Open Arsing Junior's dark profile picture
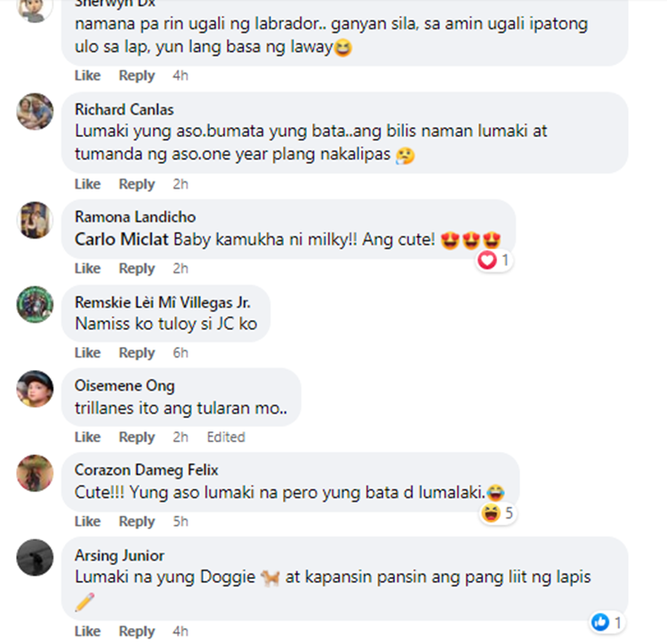 click(35, 557)
